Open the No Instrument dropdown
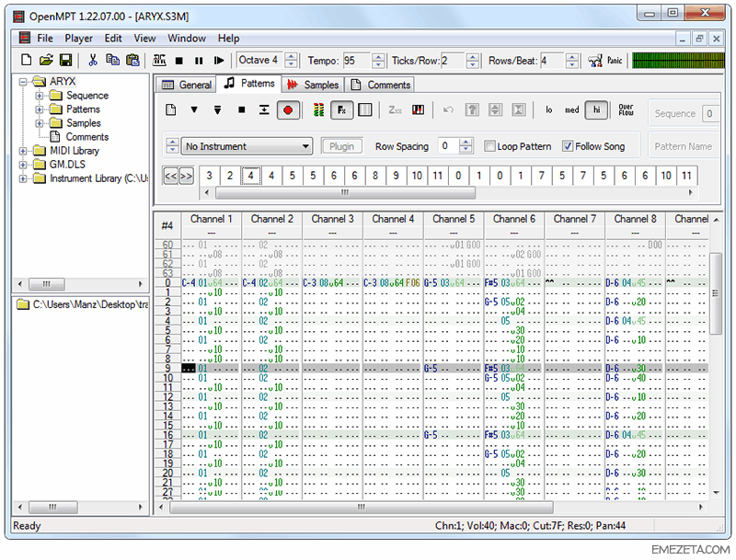The image size is (736, 560). tap(247, 146)
